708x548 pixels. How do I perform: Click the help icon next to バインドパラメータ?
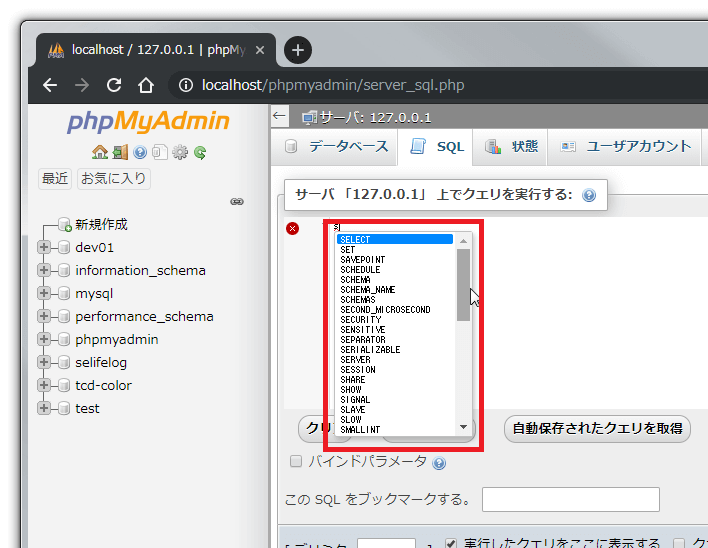coord(439,463)
